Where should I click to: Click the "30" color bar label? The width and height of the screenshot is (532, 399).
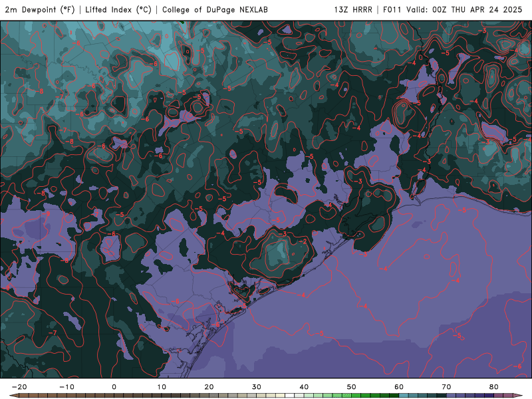(257, 387)
